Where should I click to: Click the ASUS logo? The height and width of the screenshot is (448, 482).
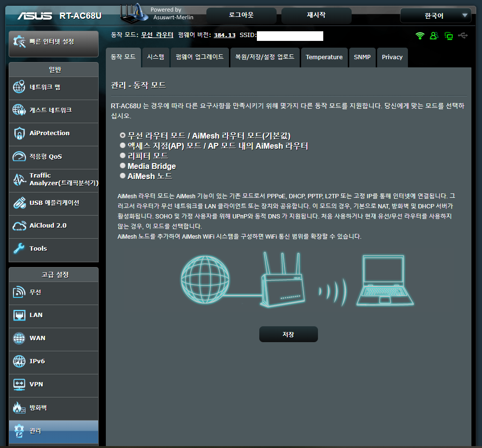[x=35, y=16]
